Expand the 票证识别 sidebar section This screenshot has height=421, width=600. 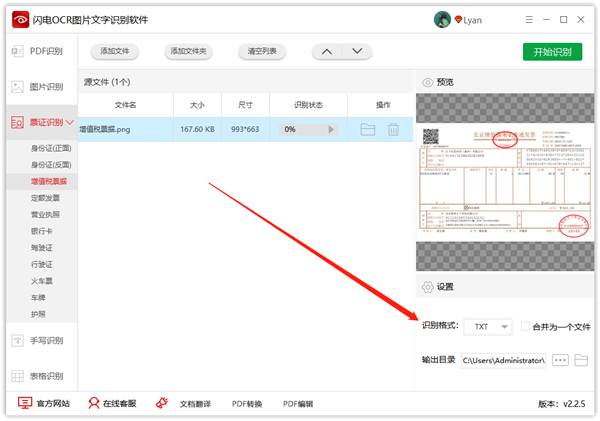(38, 122)
